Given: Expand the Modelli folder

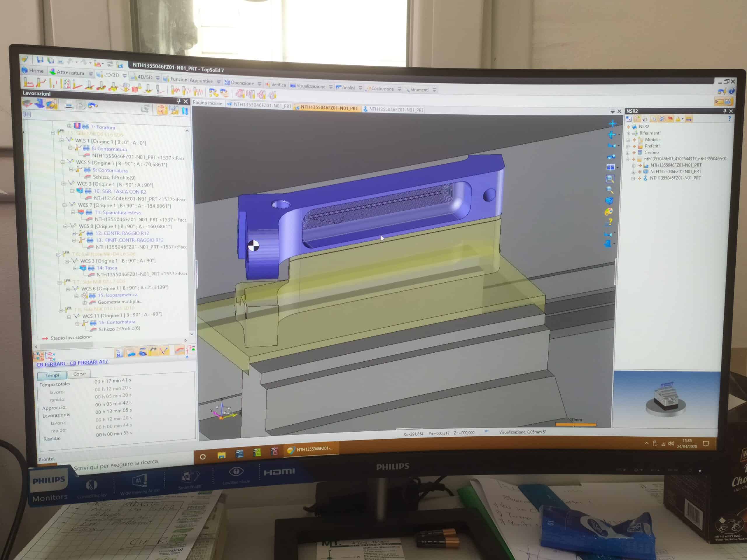Looking at the screenshot, I should pos(628,139).
